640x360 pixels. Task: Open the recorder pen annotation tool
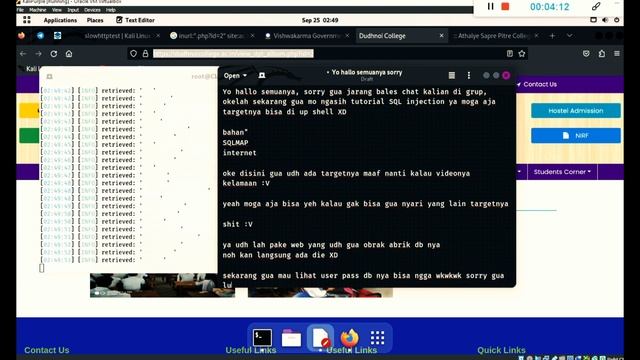(x=596, y=6)
